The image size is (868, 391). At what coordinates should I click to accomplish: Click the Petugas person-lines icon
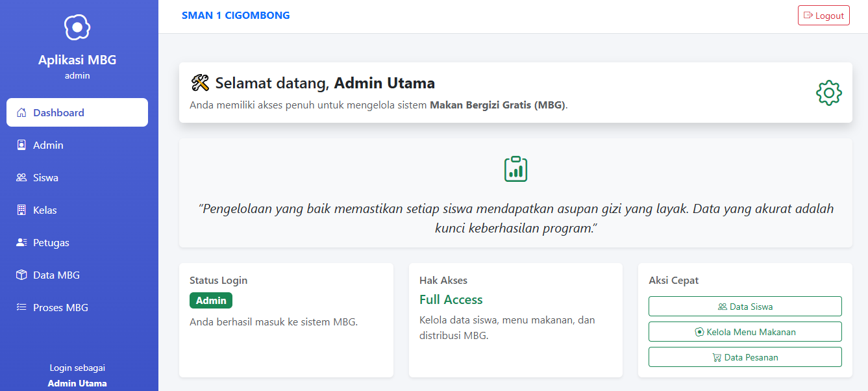(21, 242)
